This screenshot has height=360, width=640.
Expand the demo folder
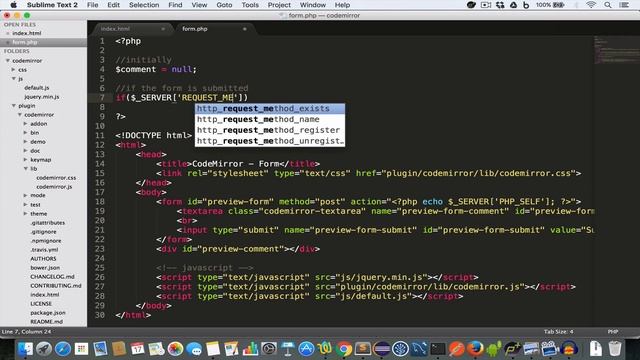click(25, 142)
